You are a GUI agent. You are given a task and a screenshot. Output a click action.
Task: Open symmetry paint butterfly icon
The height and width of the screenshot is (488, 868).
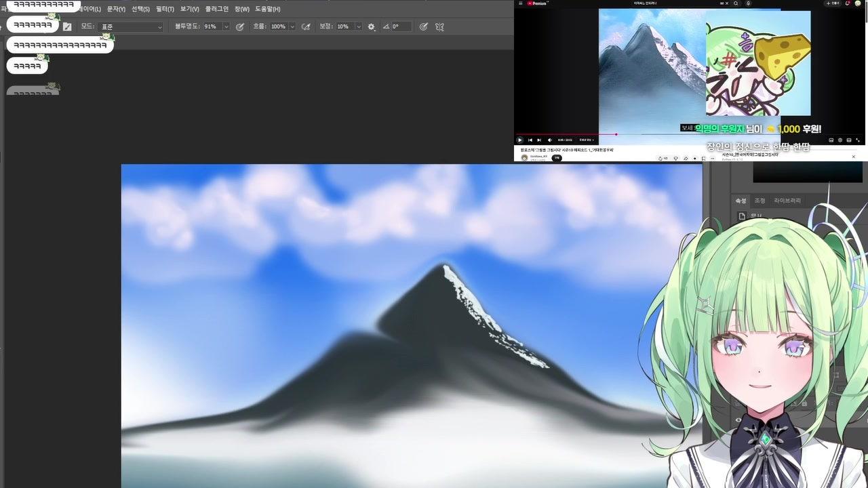coord(439,26)
